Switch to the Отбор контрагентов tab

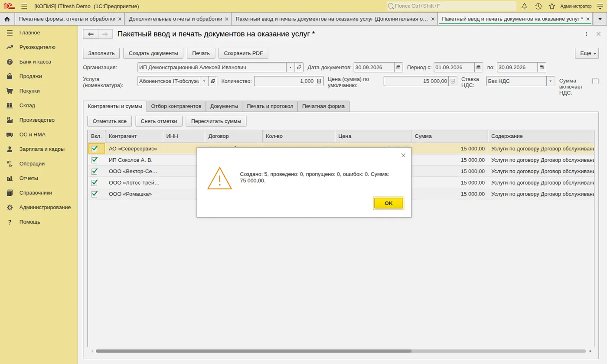[176, 106]
